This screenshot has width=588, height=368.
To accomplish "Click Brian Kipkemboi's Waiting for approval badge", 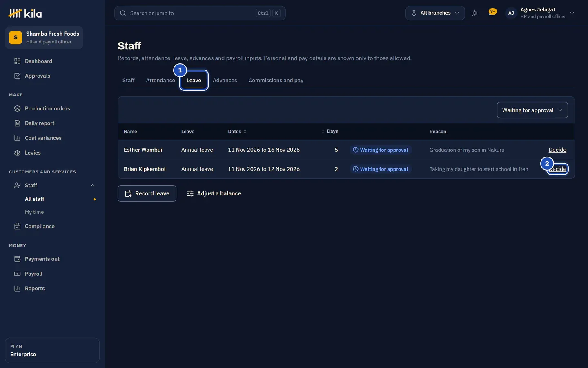I will (x=380, y=169).
